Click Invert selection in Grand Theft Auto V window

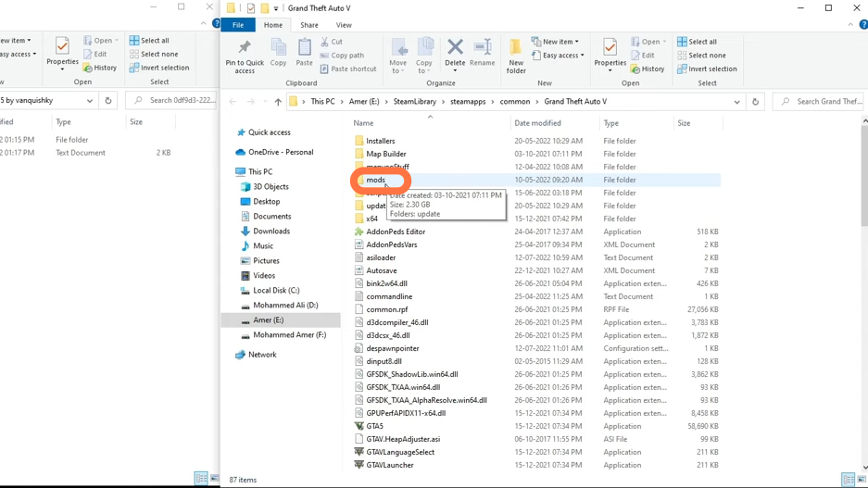[x=707, y=69]
